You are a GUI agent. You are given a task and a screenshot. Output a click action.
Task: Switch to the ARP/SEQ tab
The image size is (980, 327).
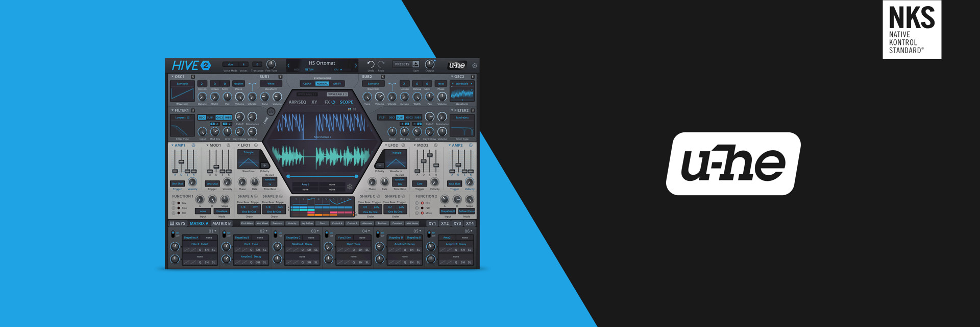click(298, 102)
